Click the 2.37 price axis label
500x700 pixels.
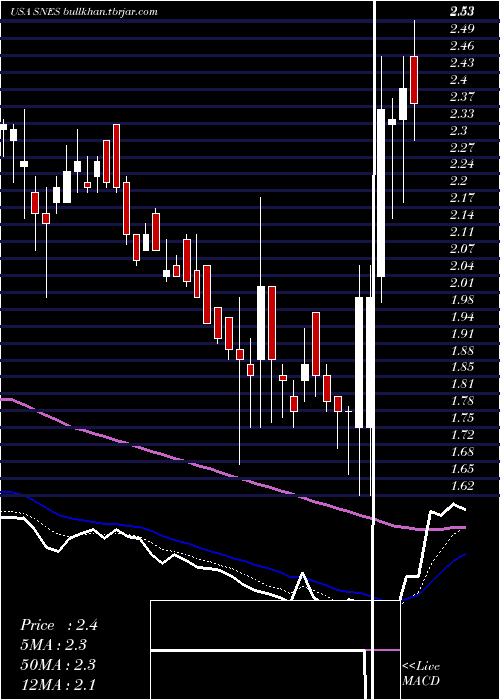click(x=462, y=97)
